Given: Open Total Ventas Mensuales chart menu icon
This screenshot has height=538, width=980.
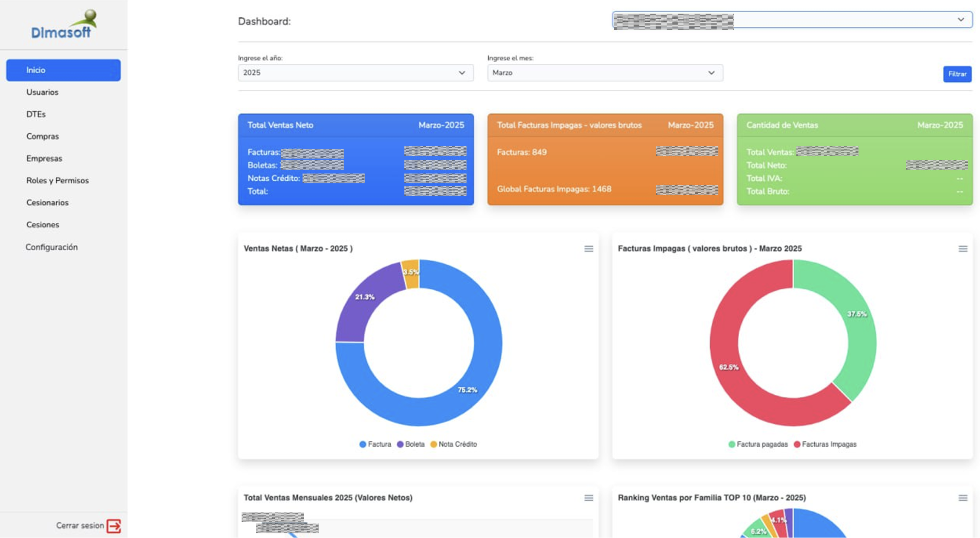Looking at the screenshot, I should pos(588,498).
